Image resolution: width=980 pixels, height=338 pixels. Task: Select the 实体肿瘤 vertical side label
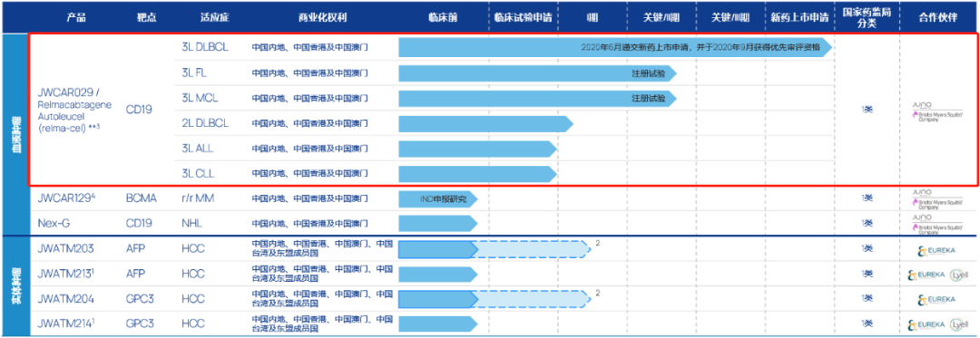pyautogui.click(x=15, y=286)
